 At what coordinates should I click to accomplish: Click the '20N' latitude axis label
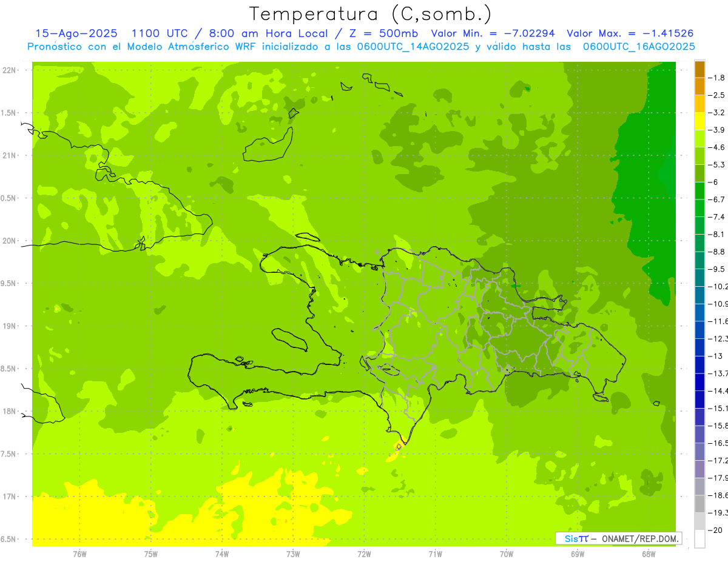pyautogui.click(x=10, y=241)
